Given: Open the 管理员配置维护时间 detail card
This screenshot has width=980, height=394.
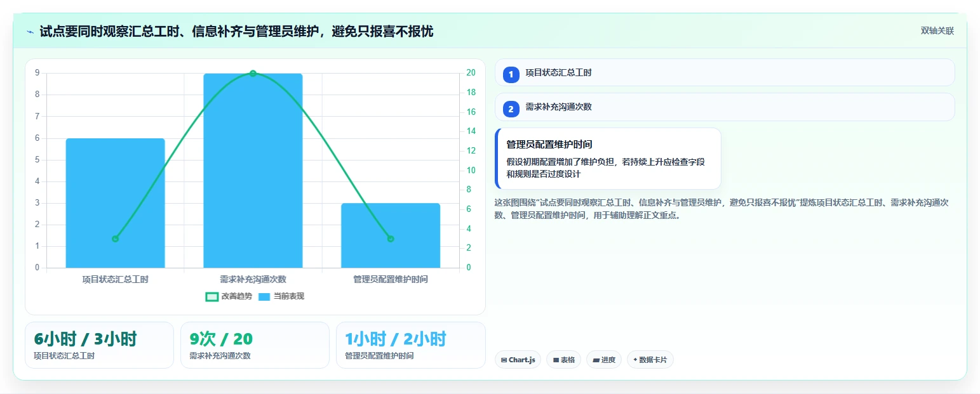Looking at the screenshot, I should (608, 159).
